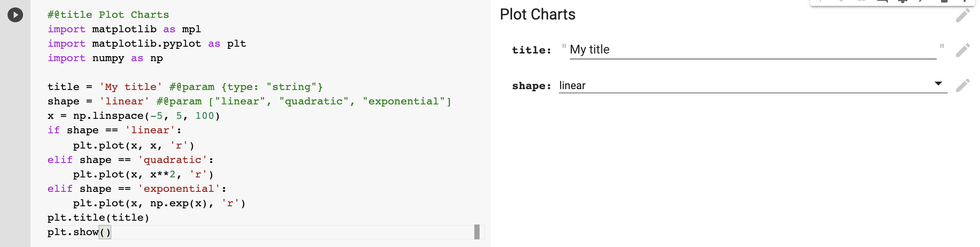Open the cell comment icon in toolbar
This screenshot has width=980, height=247.
click(x=882, y=1)
